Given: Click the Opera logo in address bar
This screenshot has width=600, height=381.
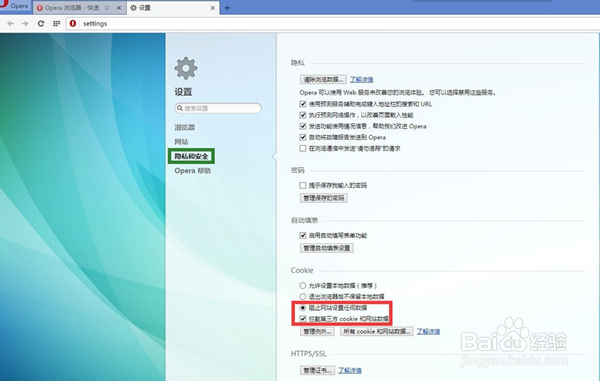Looking at the screenshot, I should pos(73,24).
